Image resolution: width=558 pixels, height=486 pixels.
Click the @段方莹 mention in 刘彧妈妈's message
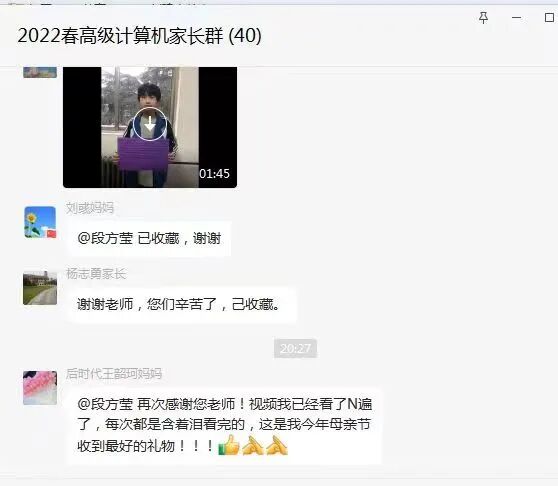[105, 238]
